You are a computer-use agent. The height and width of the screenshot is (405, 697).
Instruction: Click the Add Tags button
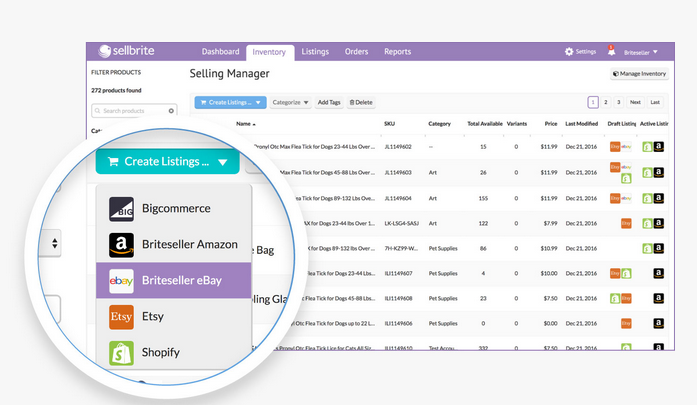329,102
